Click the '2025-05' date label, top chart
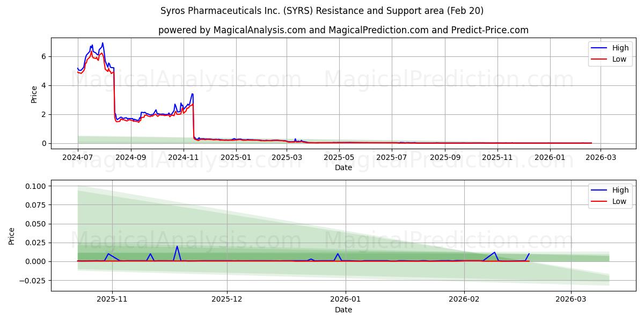The height and width of the screenshot is (322, 644). [339, 158]
